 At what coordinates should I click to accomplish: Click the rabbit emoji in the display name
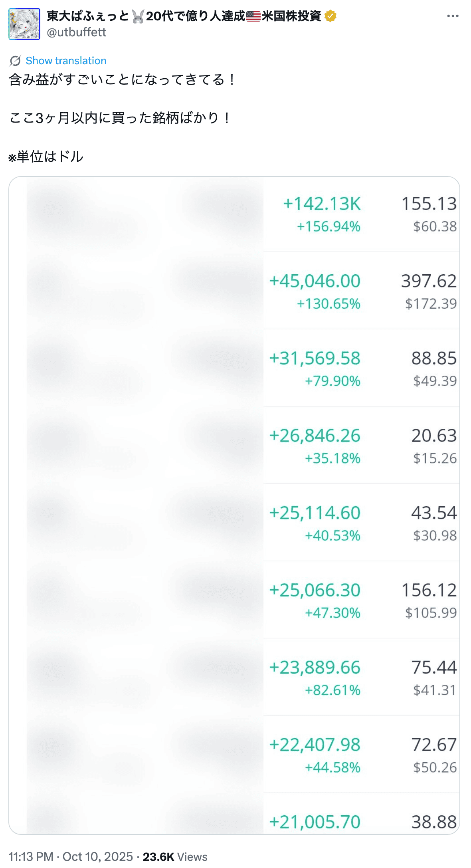click(138, 16)
